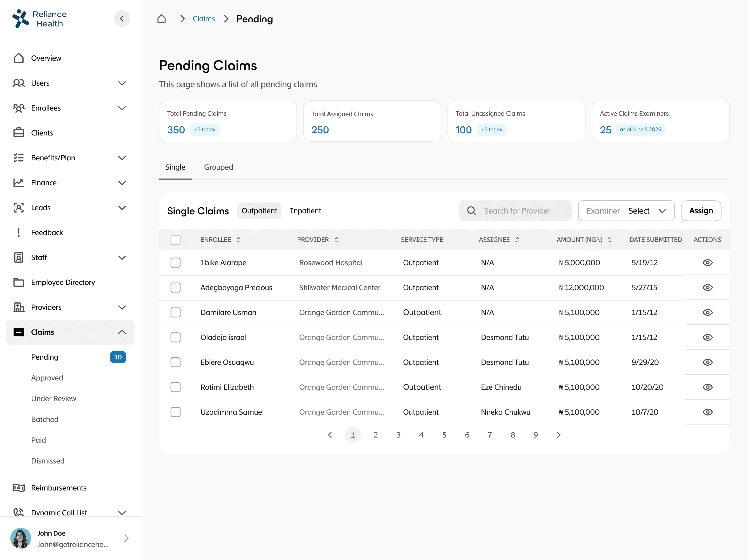
Task: Open Claims link in breadcrumb
Action: 204,19
